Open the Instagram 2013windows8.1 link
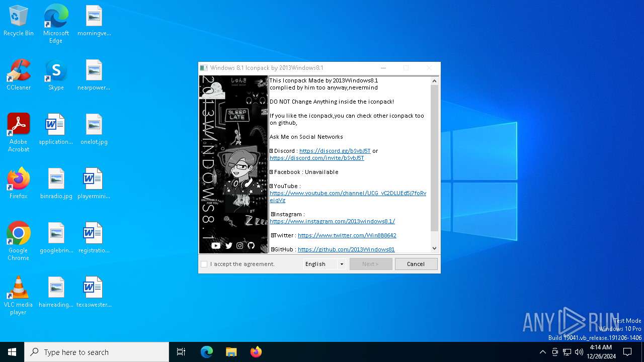Image resolution: width=644 pixels, height=362 pixels. point(332,221)
